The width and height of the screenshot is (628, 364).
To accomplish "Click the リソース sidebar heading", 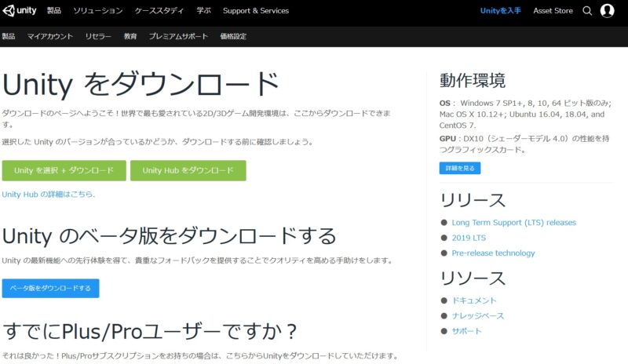I will click(x=473, y=278).
